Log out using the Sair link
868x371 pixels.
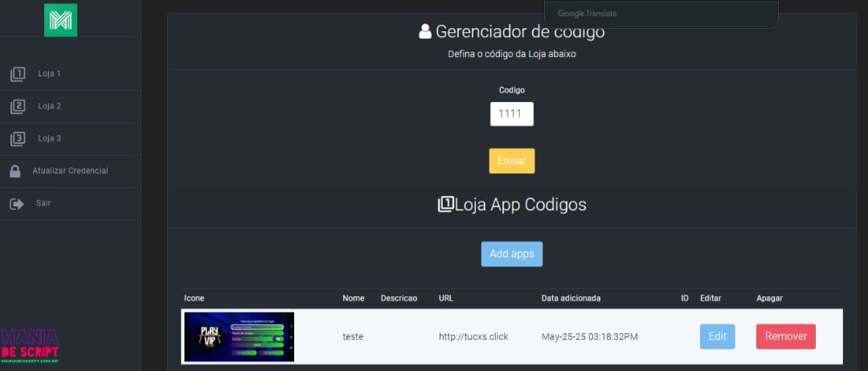pos(43,203)
